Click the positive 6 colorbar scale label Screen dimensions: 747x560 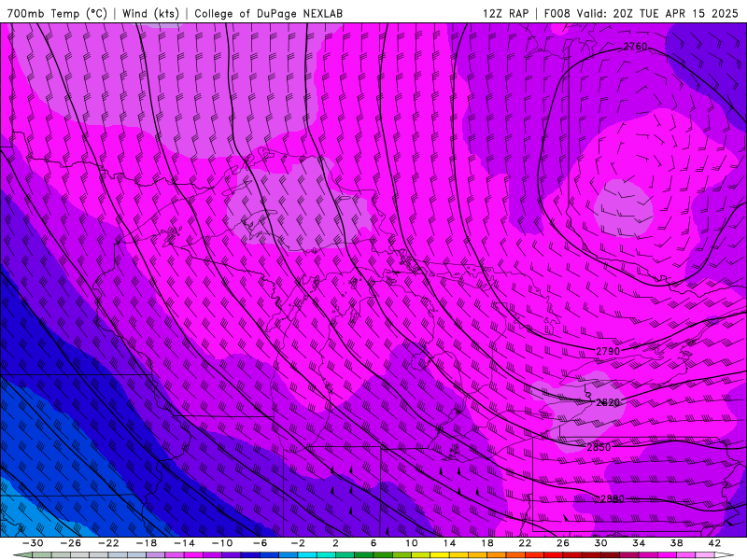tap(373, 543)
